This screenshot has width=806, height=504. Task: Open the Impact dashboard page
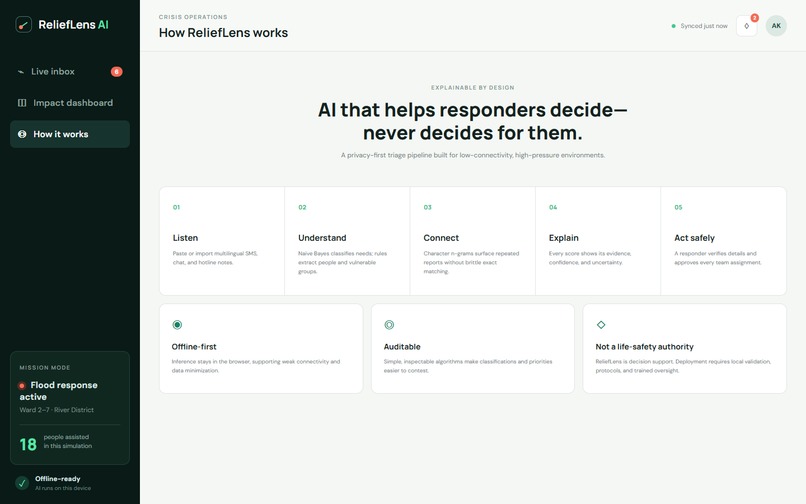(70, 103)
